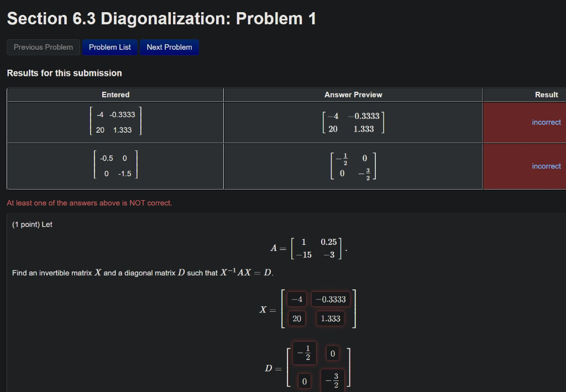Image resolution: width=566 pixels, height=392 pixels.
Task: Click the entered matrix showing -4 and 20
Action: tap(114, 122)
